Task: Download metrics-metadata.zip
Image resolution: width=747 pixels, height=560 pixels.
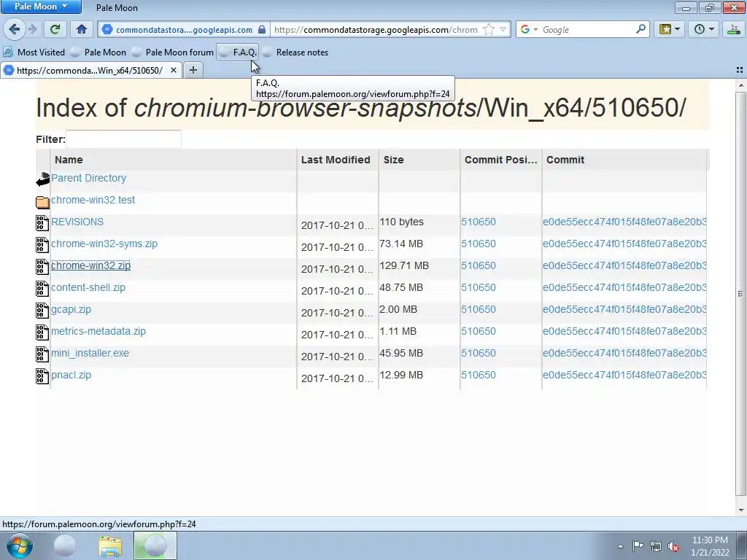Action: [98, 332]
